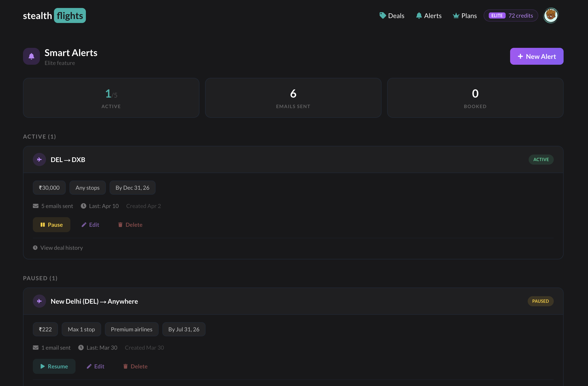The image size is (588, 386).
Task: Click the stealth flights logo
Action: coord(54,15)
